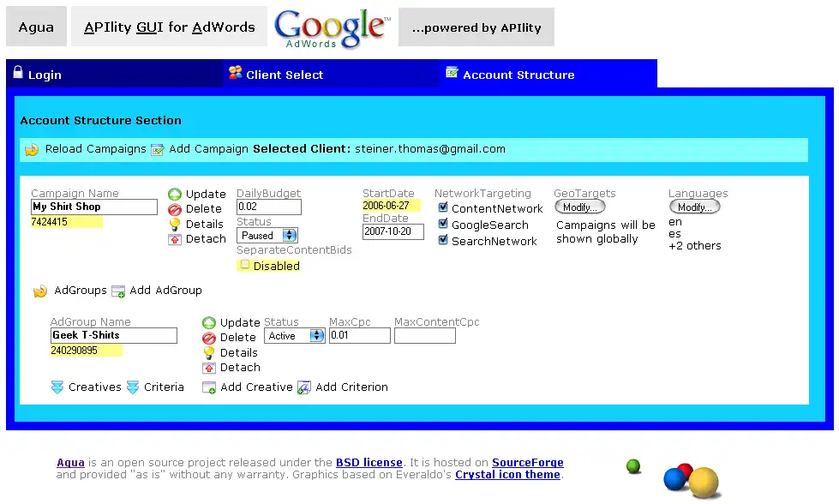Click the Languages Modify button
The width and height of the screenshot is (839, 504).
(x=694, y=207)
